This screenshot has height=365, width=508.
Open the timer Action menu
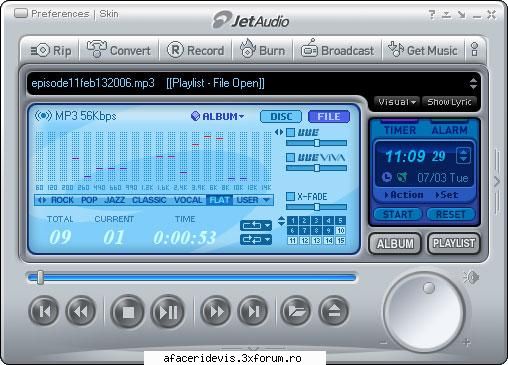[x=404, y=195]
